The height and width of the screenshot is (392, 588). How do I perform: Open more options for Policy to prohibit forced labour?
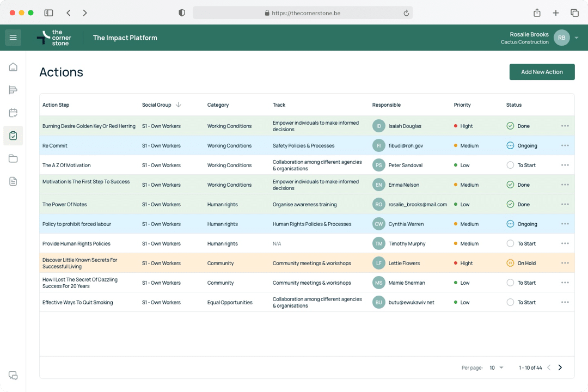pyautogui.click(x=565, y=224)
